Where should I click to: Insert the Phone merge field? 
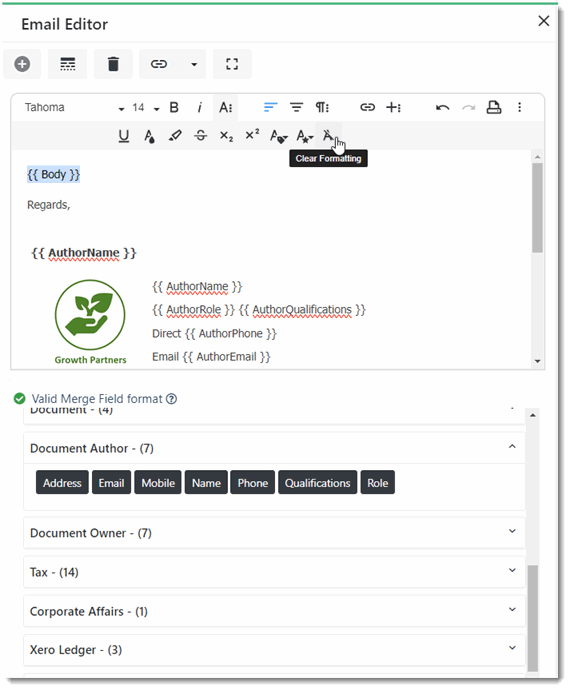[253, 483]
